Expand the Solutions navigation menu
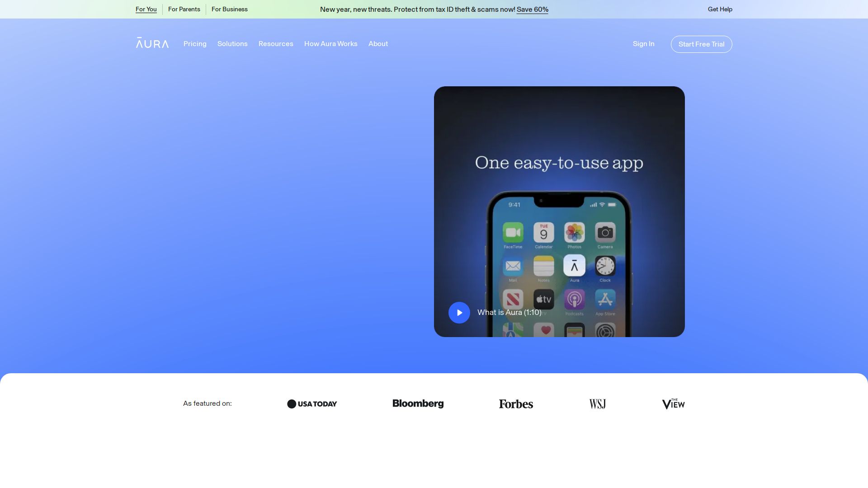Viewport: 868px width, 488px height. pyautogui.click(x=232, y=44)
